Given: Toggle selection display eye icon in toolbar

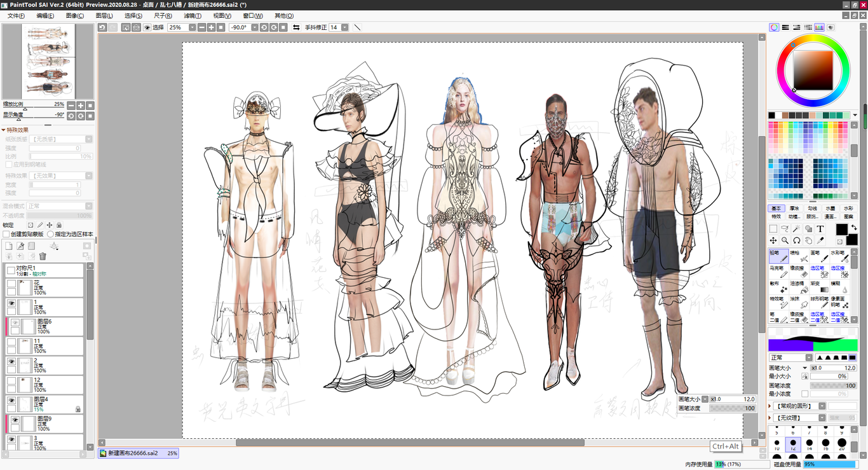Looking at the screenshot, I should point(147,27).
